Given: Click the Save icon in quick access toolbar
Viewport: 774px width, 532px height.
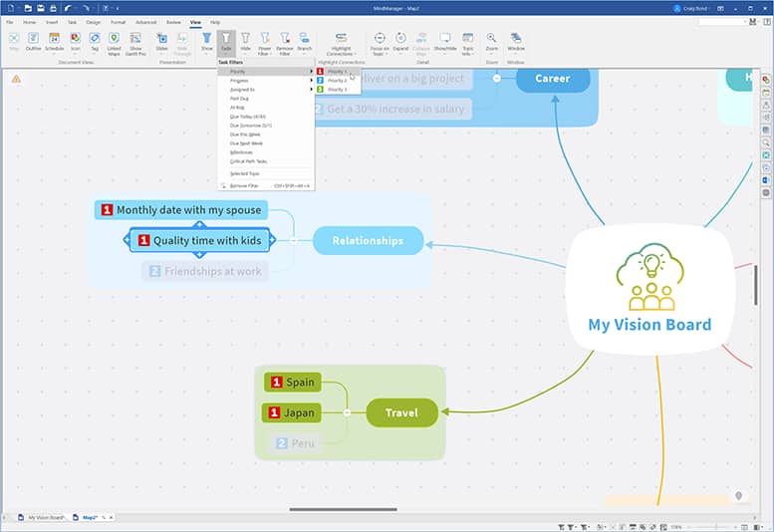Looking at the screenshot, I should click(41, 8).
